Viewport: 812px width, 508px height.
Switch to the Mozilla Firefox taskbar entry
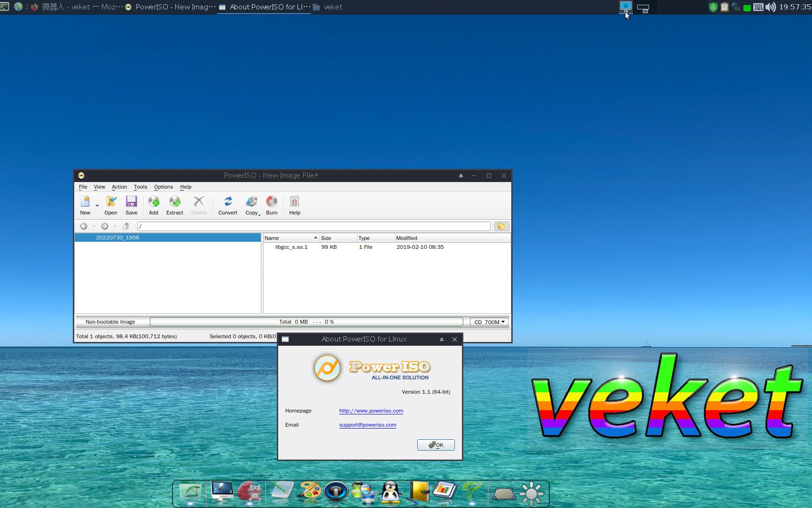[x=76, y=7]
